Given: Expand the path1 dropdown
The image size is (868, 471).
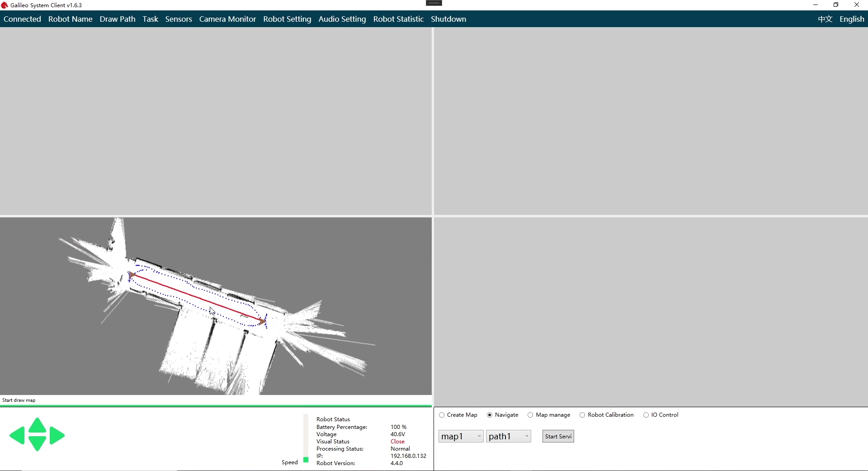Looking at the screenshot, I should tap(508, 436).
